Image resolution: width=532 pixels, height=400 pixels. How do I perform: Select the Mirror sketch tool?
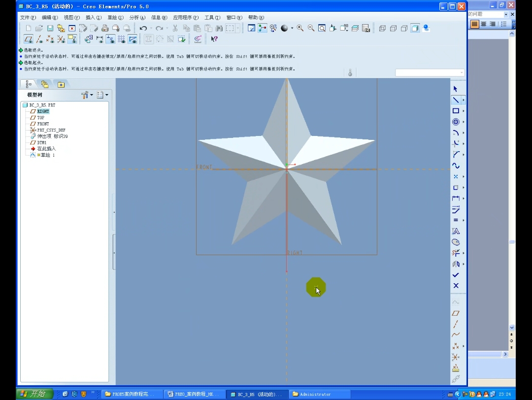455,264
